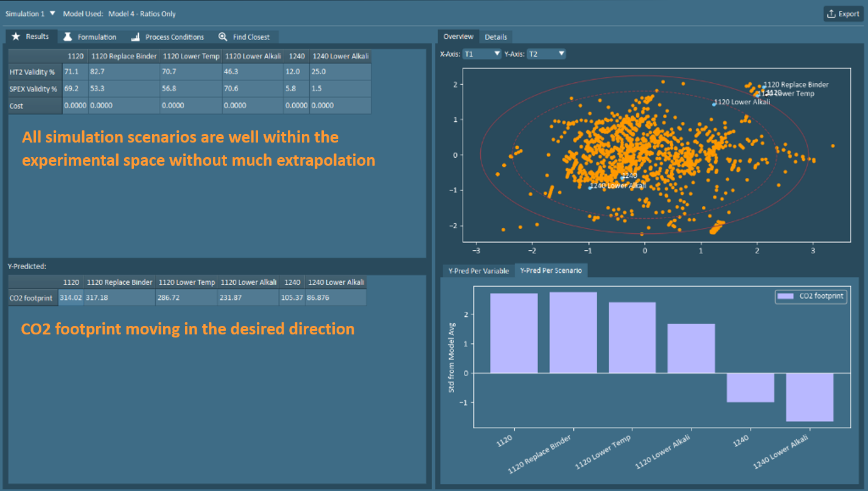Expand the Y-Axis T2 dropdown
The image size is (868, 491).
(x=546, y=54)
